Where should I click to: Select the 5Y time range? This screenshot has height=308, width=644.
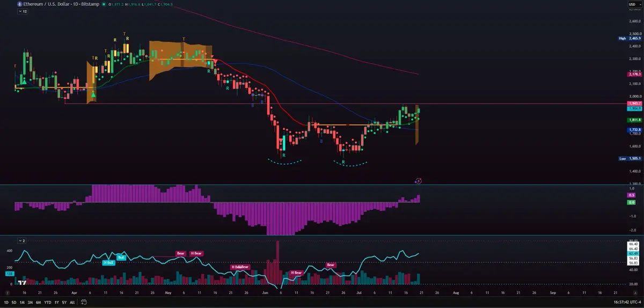(64, 302)
